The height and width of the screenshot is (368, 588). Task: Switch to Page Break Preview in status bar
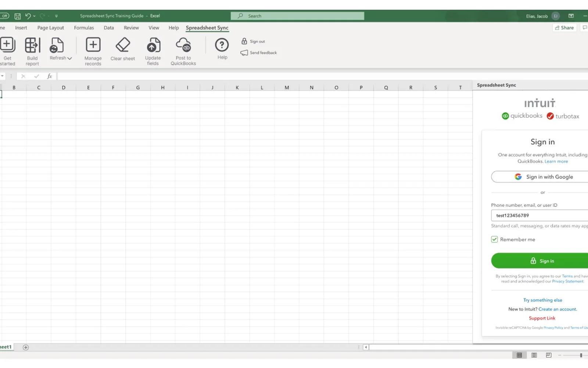(x=549, y=355)
